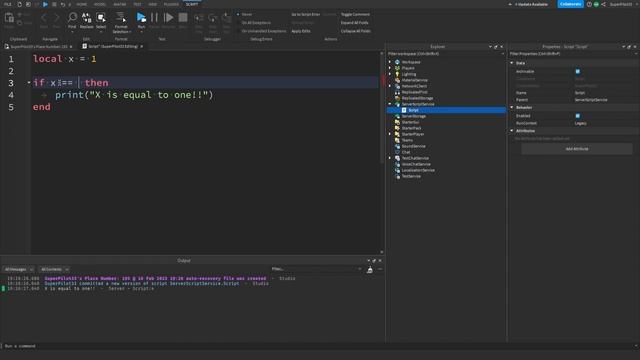Click the Format Selection icon

pos(121,17)
